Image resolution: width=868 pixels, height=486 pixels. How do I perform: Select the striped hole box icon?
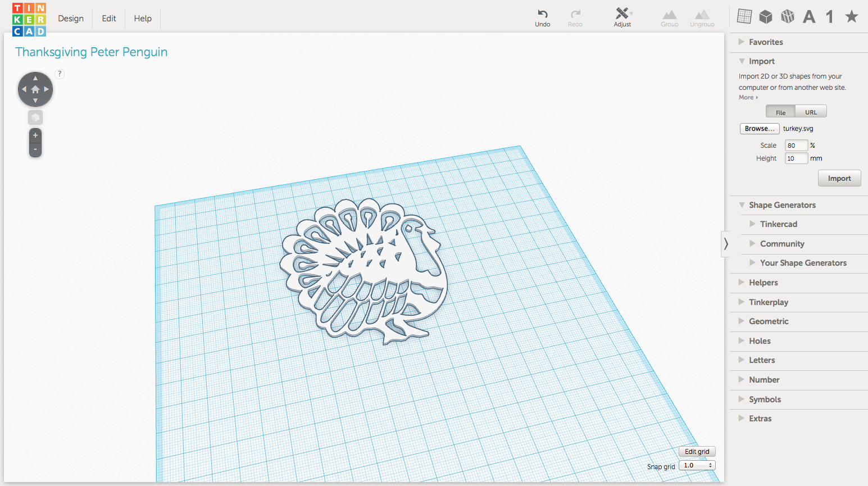click(x=787, y=16)
